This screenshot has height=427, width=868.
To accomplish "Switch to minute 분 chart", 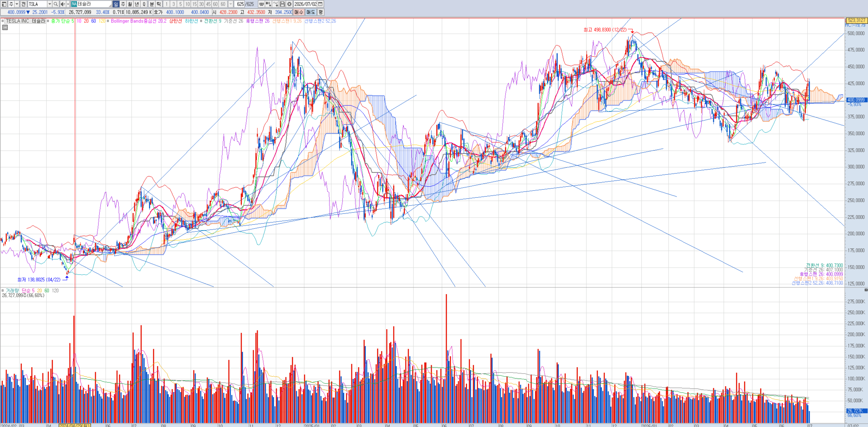I will click(152, 4).
